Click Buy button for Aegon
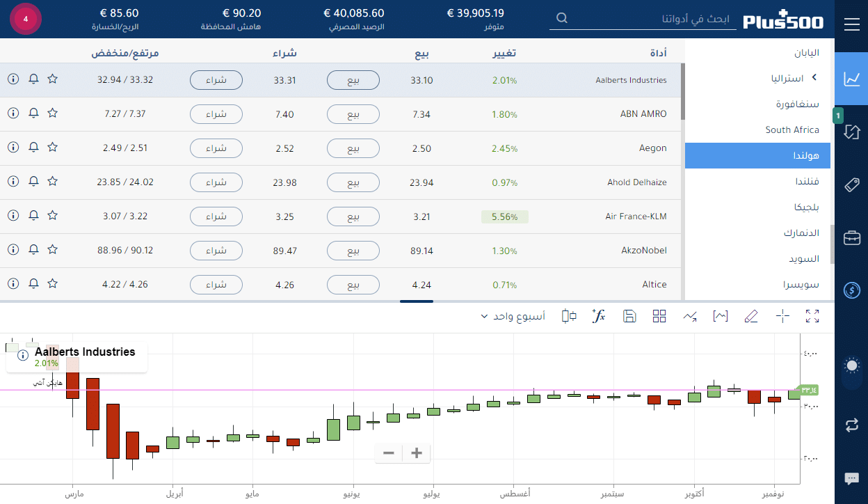868x504 pixels. coord(216,148)
